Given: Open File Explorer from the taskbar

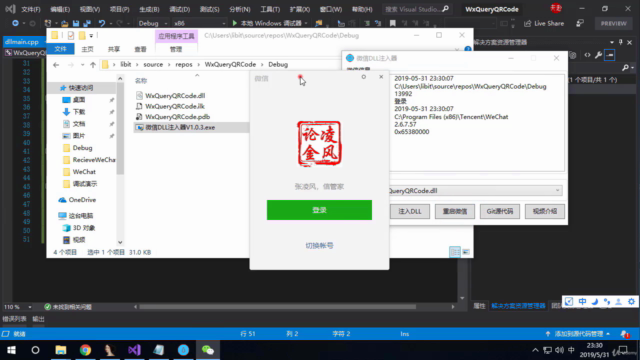Looking at the screenshot, I should (x=61, y=350).
